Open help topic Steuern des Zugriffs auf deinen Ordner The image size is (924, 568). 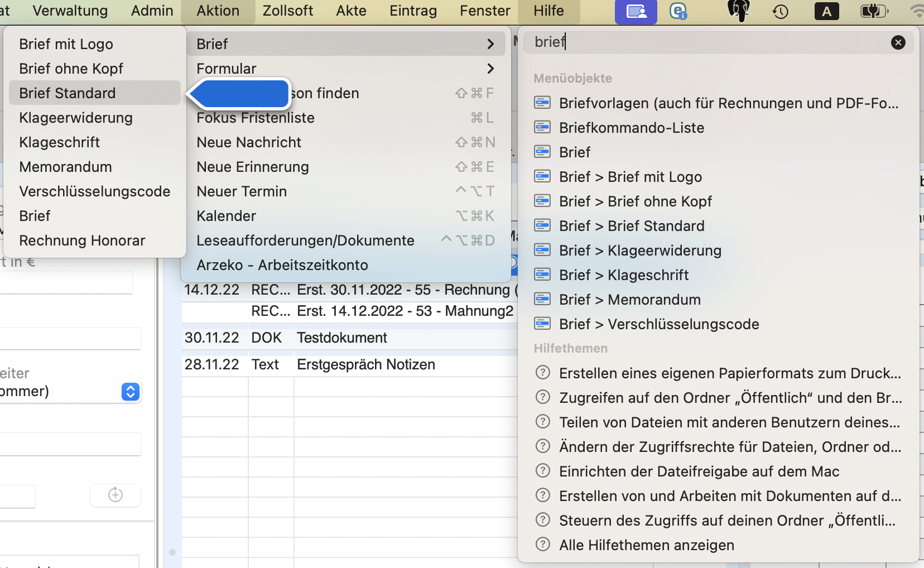[x=718, y=520]
